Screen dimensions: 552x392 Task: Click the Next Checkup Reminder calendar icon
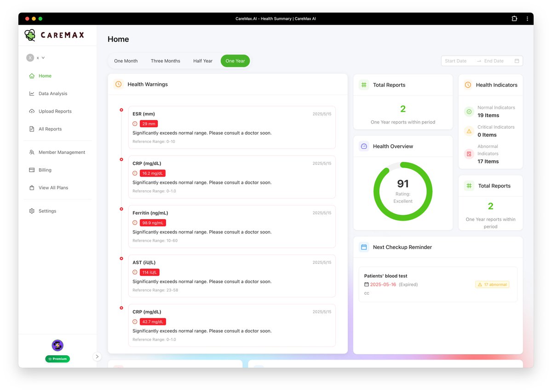tap(364, 247)
